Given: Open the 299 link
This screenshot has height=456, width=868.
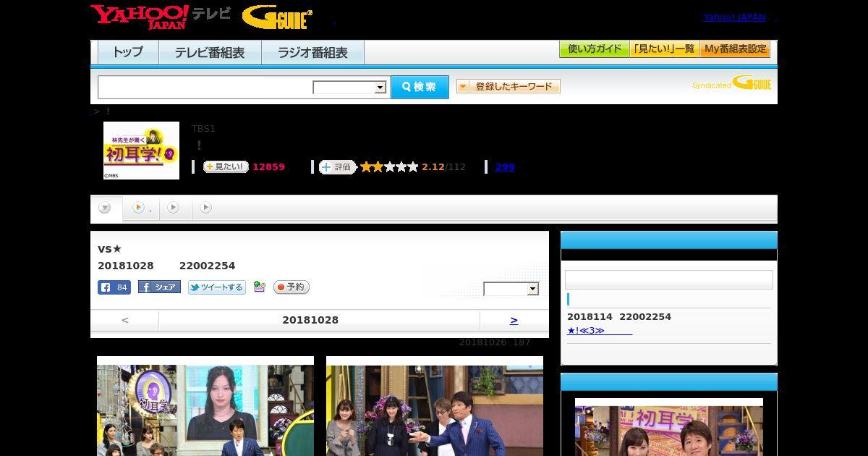Looking at the screenshot, I should click(505, 167).
